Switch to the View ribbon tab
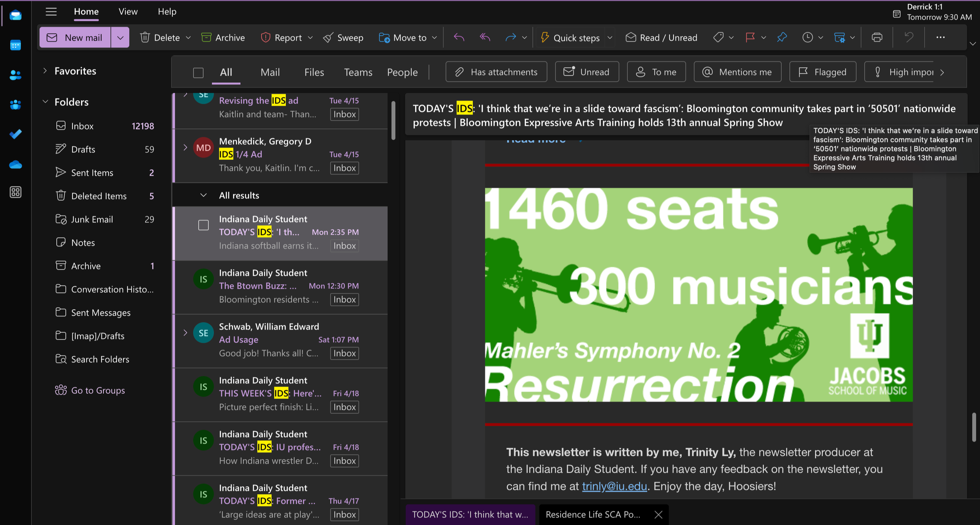This screenshot has width=980, height=525. coord(128,11)
